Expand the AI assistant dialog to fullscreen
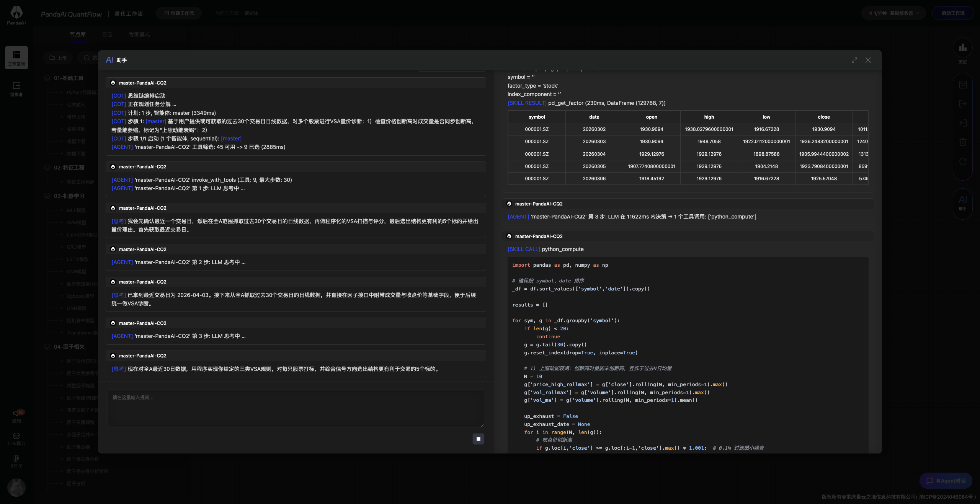 854,60
